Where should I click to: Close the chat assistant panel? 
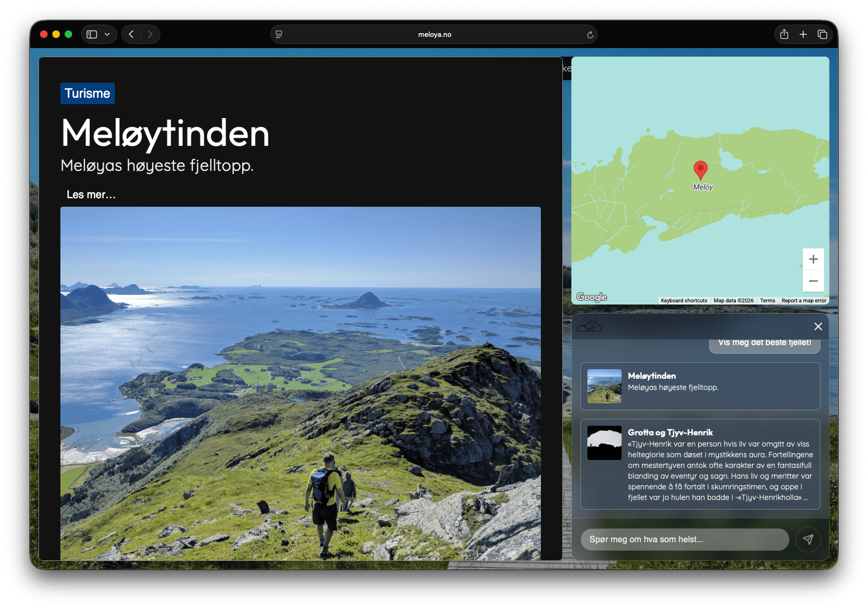click(818, 326)
